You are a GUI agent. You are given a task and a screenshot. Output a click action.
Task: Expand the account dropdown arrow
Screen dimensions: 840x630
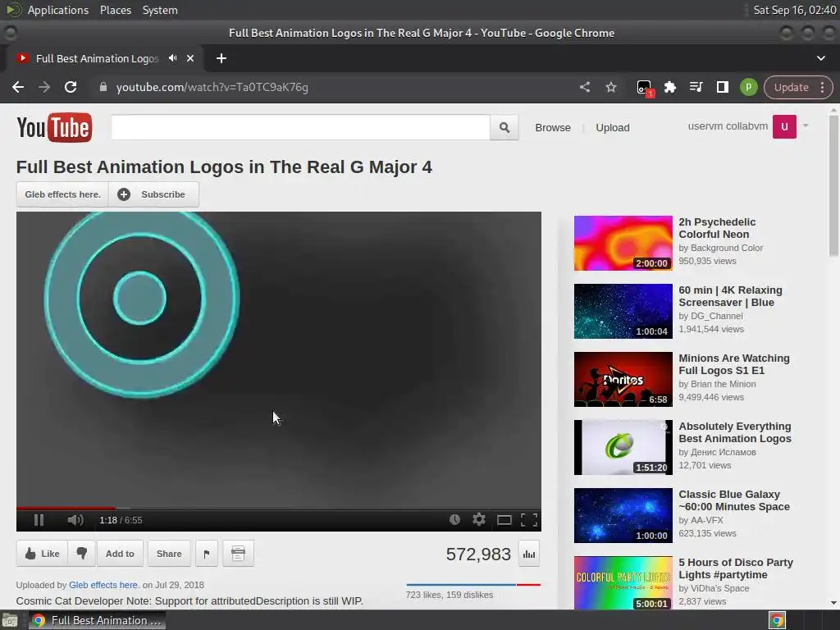click(806, 126)
